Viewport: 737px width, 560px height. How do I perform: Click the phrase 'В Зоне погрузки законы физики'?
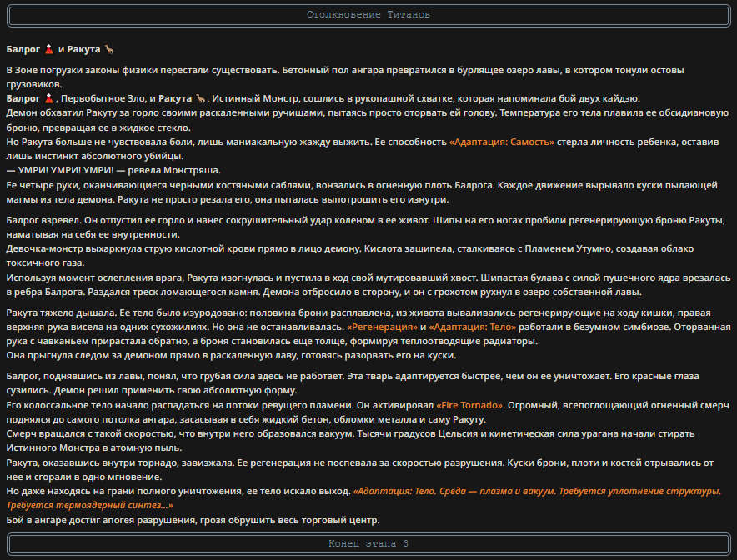[x=82, y=71]
